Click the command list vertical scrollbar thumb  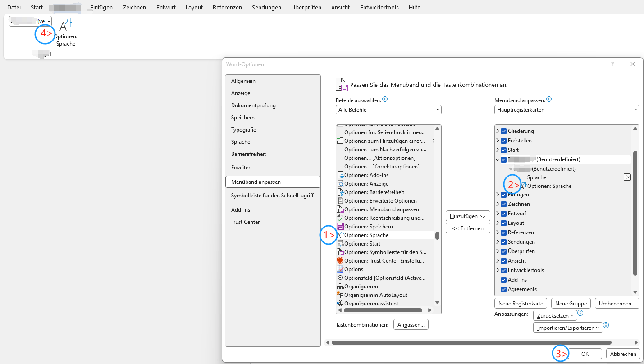437,236
